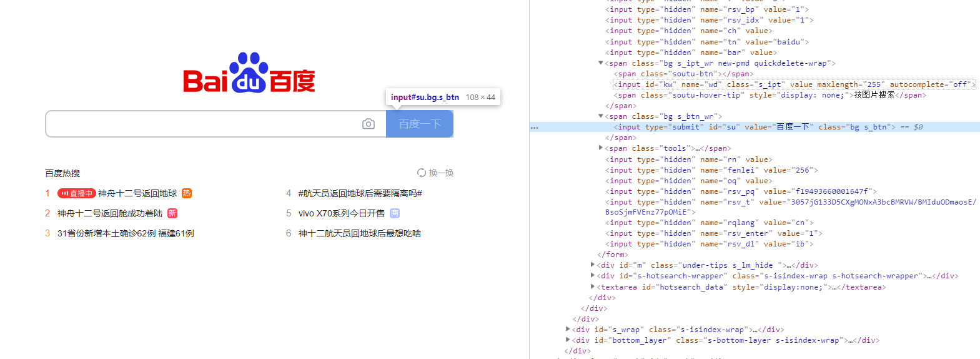Select hidden input name bar line

coord(691,53)
